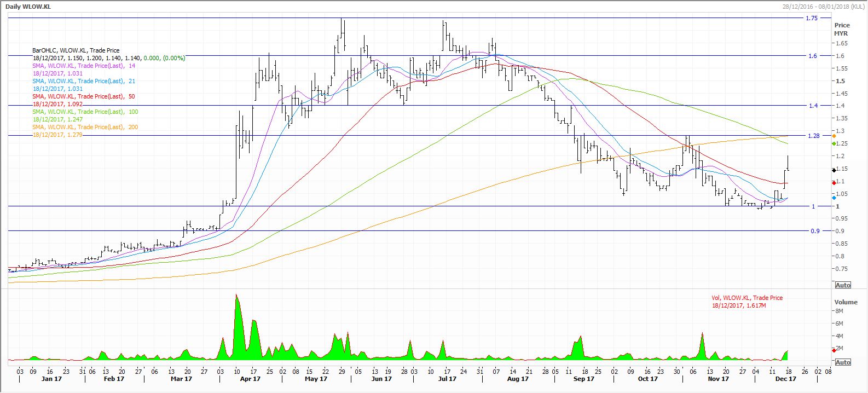This screenshot has height=393, width=868.
Task: Select the blue 21 SMA axis marker
Action: click(834, 198)
